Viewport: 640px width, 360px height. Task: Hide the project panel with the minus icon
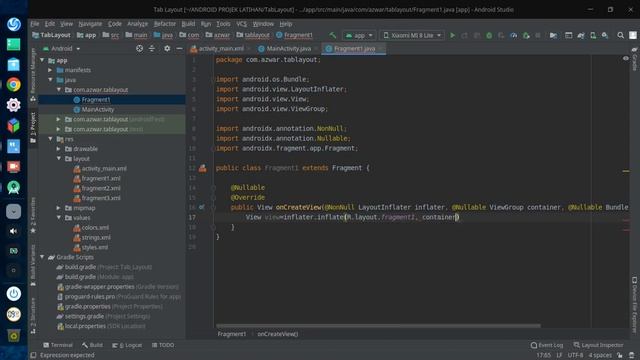(x=179, y=49)
